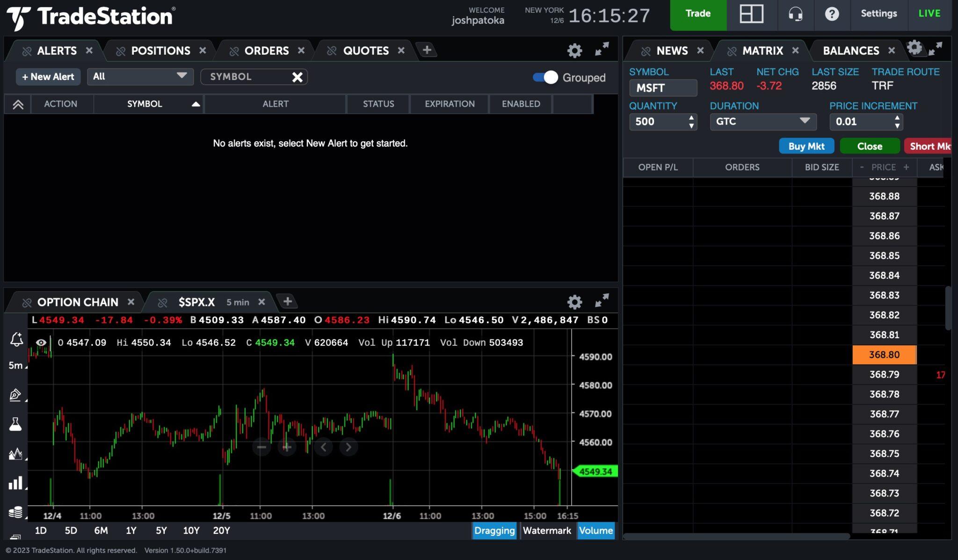
Task: Increase quantity with the stepper arrow
Action: pyautogui.click(x=692, y=118)
